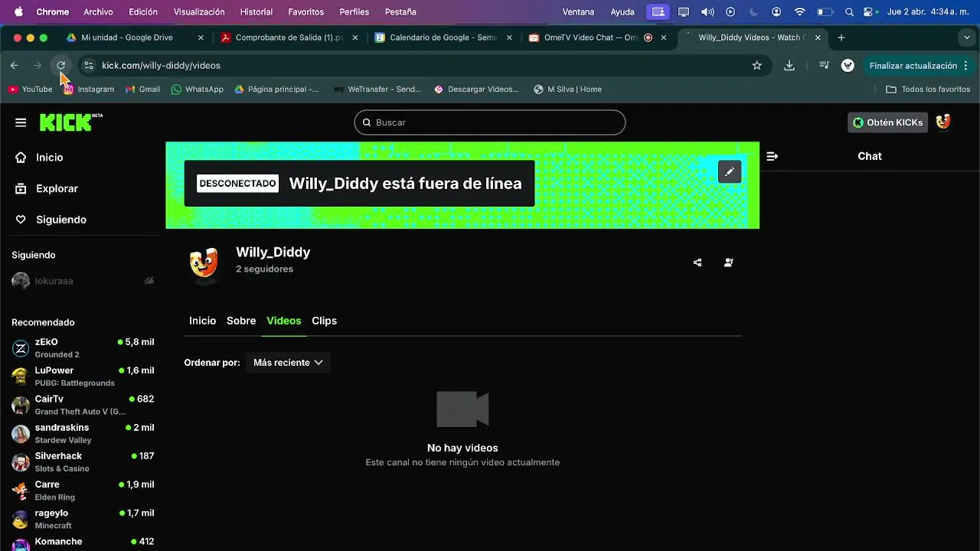Open the Visualización menu
Screen dimensions: 980x551
[199, 11]
